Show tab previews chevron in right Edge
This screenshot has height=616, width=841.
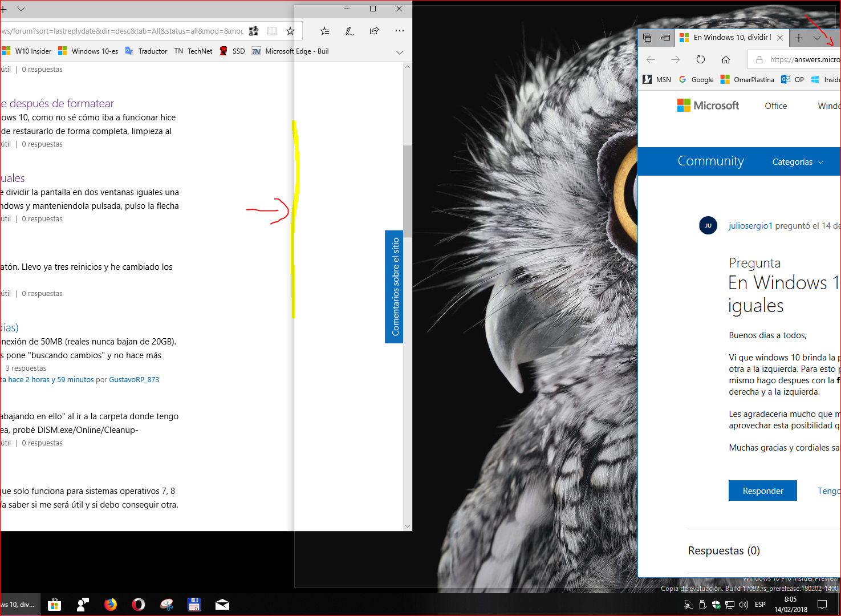tap(817, 38)
